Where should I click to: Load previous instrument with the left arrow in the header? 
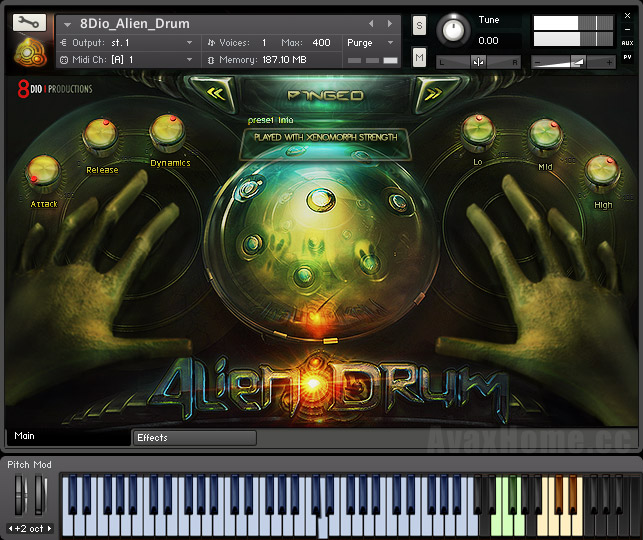coord(371,24)
